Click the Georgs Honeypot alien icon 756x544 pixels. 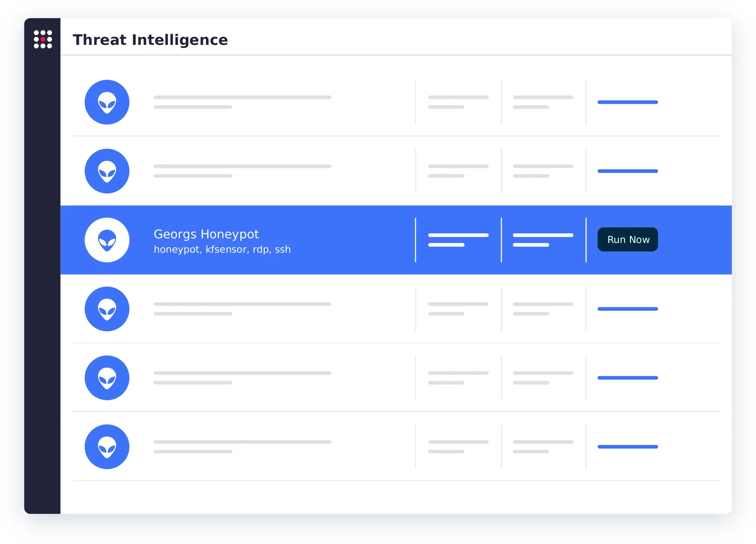[107, 240]
